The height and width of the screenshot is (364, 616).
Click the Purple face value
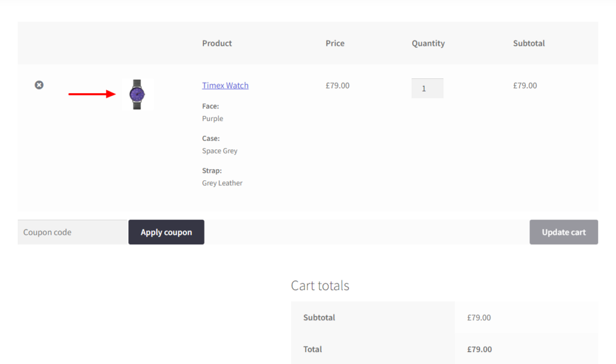click(x=212, y=119)
